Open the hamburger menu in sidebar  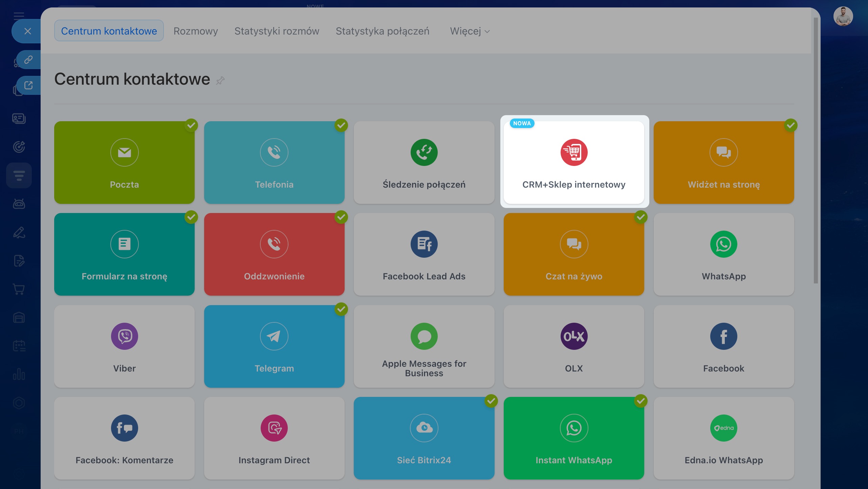(19, 15)
